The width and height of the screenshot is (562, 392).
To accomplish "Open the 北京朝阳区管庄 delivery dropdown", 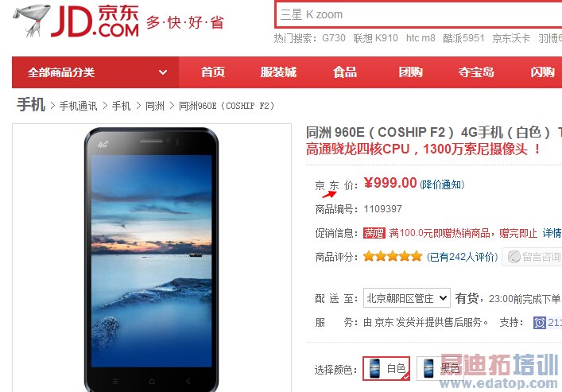I will pos(406,298).
